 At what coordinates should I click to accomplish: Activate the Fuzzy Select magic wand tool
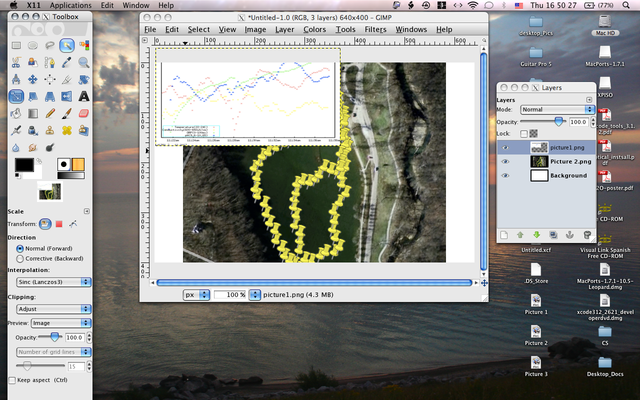(x=67, y=45)
